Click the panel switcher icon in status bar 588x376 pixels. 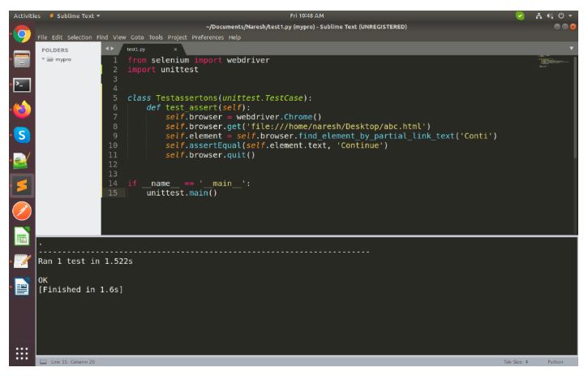pyautogui.click(x=43, y=361)
